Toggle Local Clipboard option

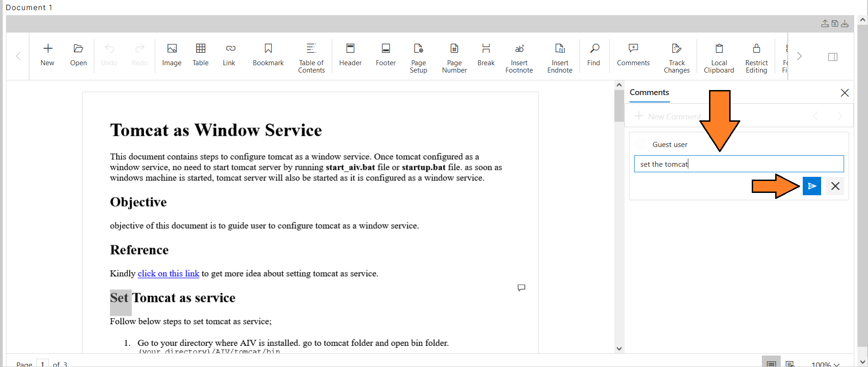click(x=719, y=58)
